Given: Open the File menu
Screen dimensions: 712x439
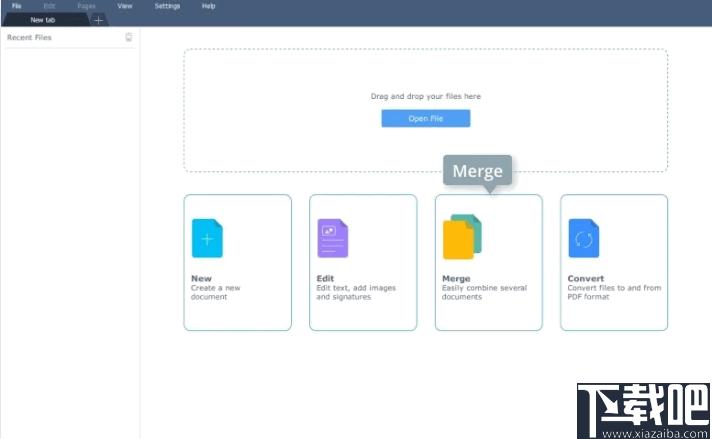Looking at the screenshot, I should click(17, 6).
